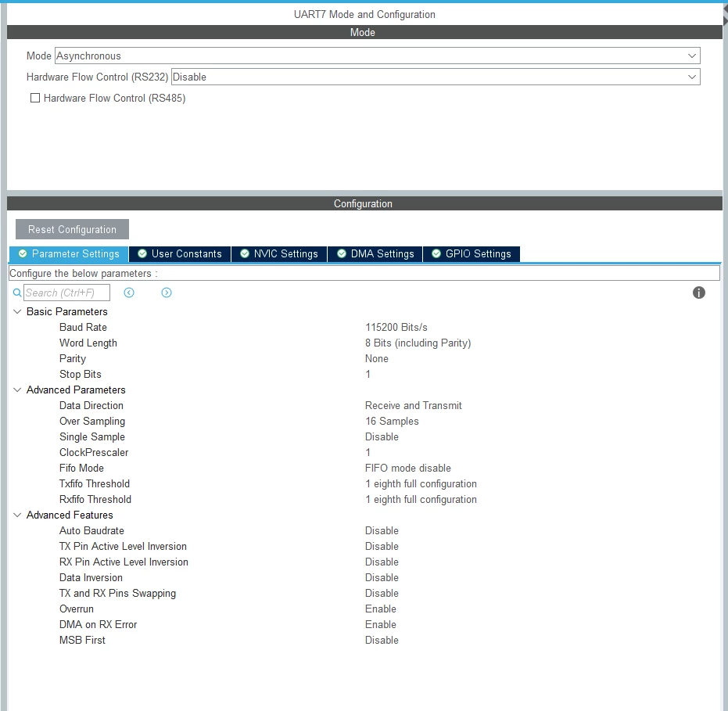Select TX and RX Pins Swapping value

pos(382,594)
